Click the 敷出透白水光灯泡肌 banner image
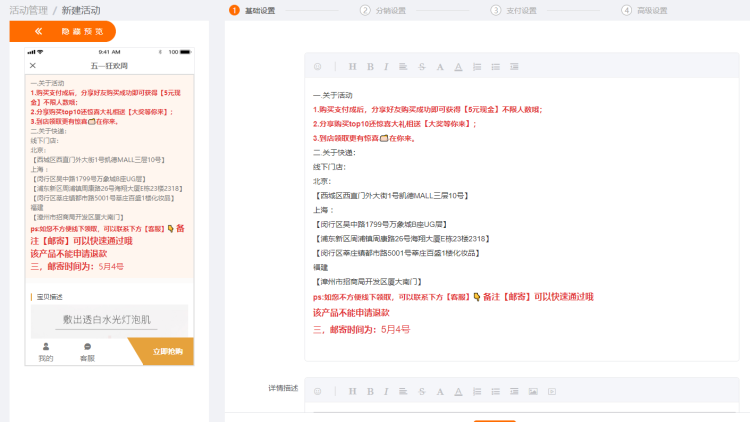 coord(110,321)
